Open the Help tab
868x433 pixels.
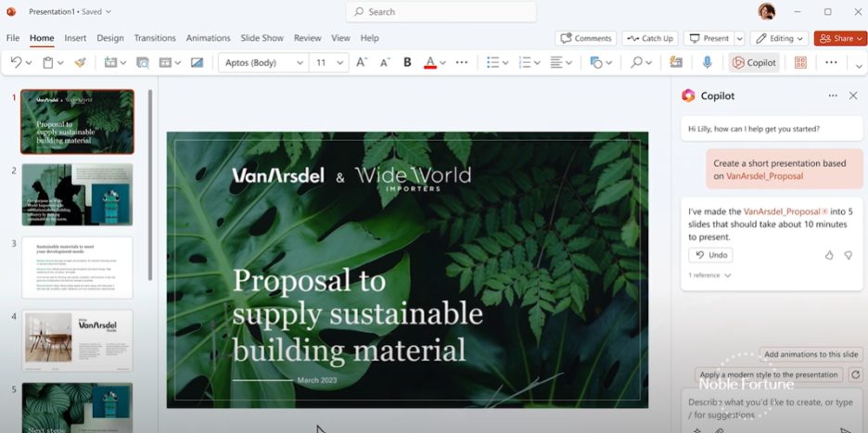(369, 38)
